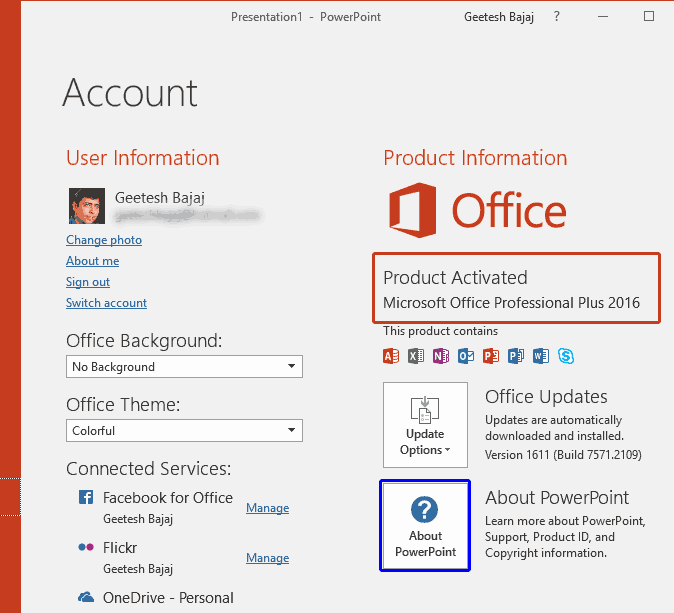Click the Outlook app icon
The width and height of the screenshot is (674, 613).
(466, 356)
